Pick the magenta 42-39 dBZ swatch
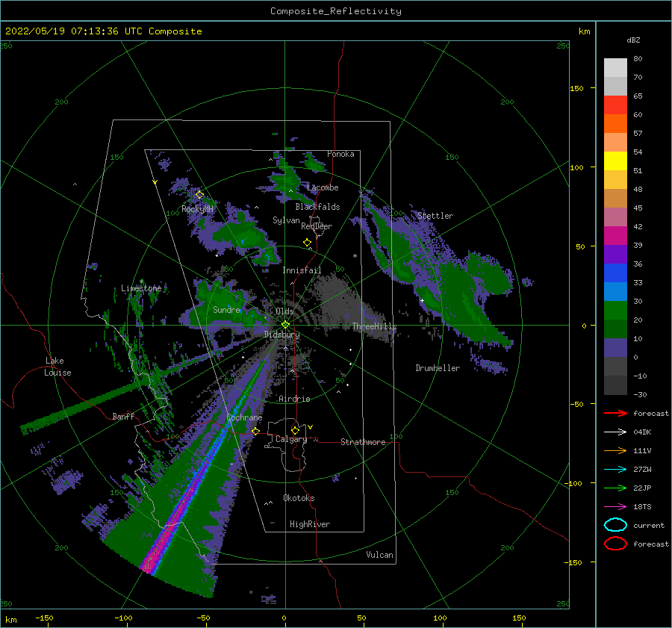This screenshot has width=672, height=628. tap(615, 236)
